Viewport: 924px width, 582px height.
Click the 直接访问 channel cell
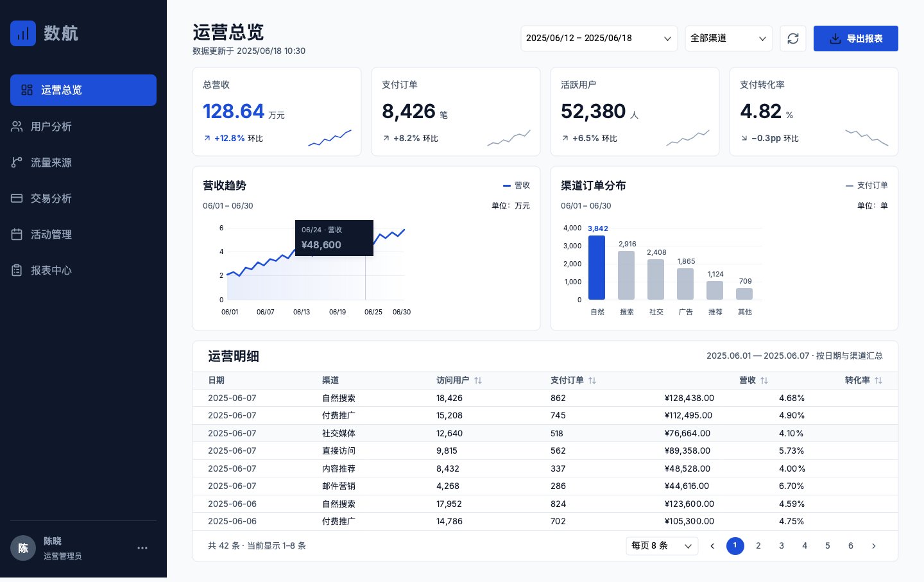(x=339, y=451)
